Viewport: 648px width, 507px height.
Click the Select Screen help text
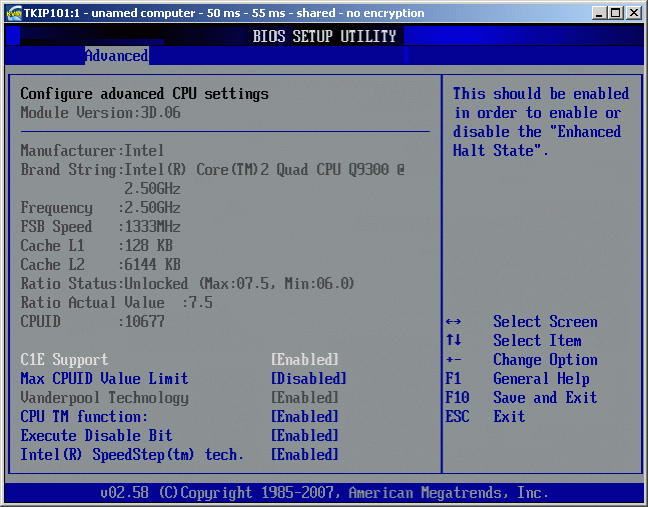[545, 321]
